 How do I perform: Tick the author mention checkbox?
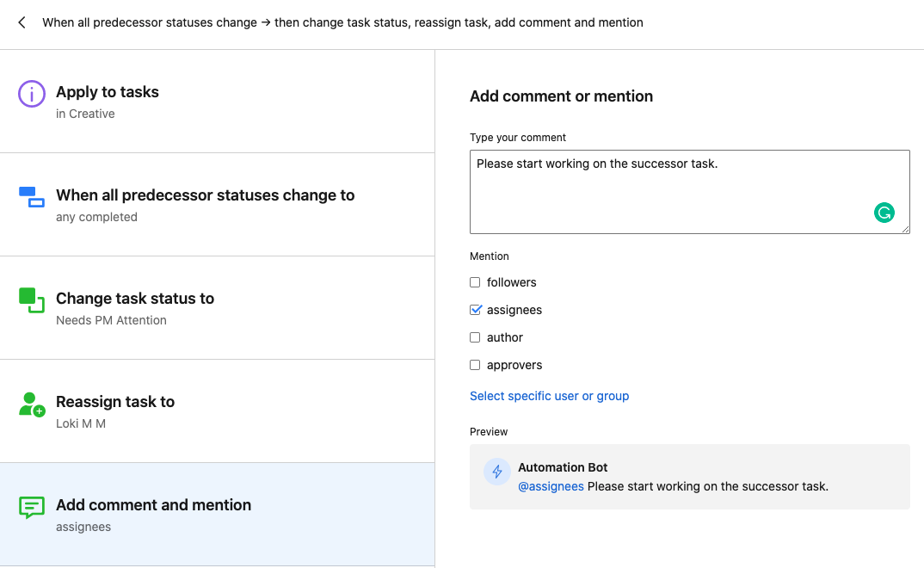(x=475, y=337)
